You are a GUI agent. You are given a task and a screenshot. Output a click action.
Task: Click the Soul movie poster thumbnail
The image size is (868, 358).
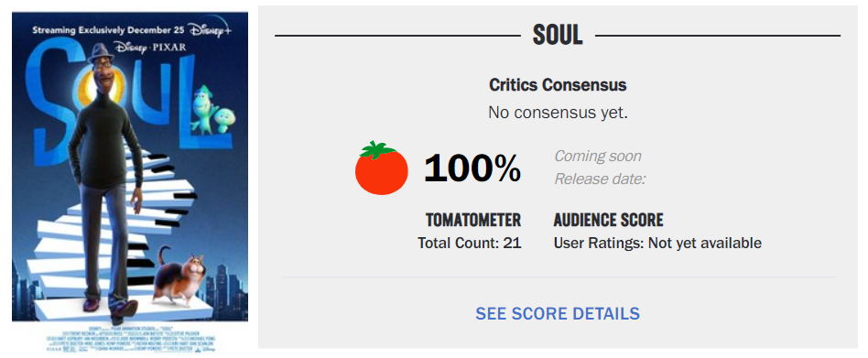(130, 183)
